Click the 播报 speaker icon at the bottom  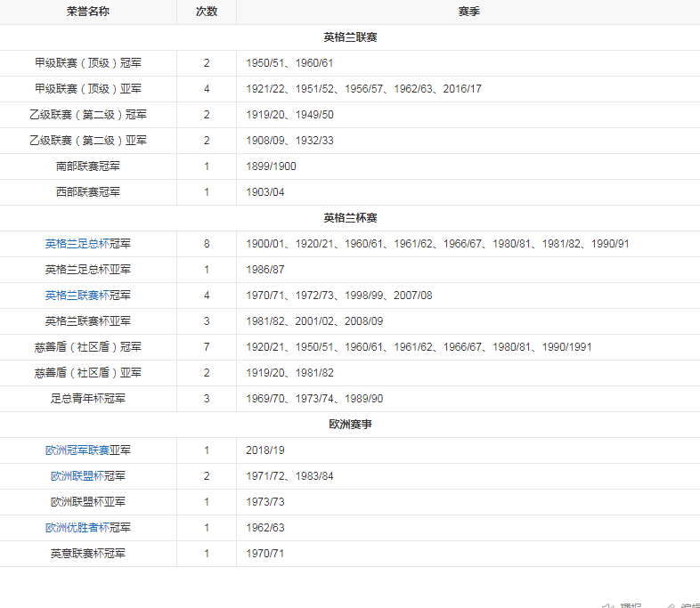608,604
